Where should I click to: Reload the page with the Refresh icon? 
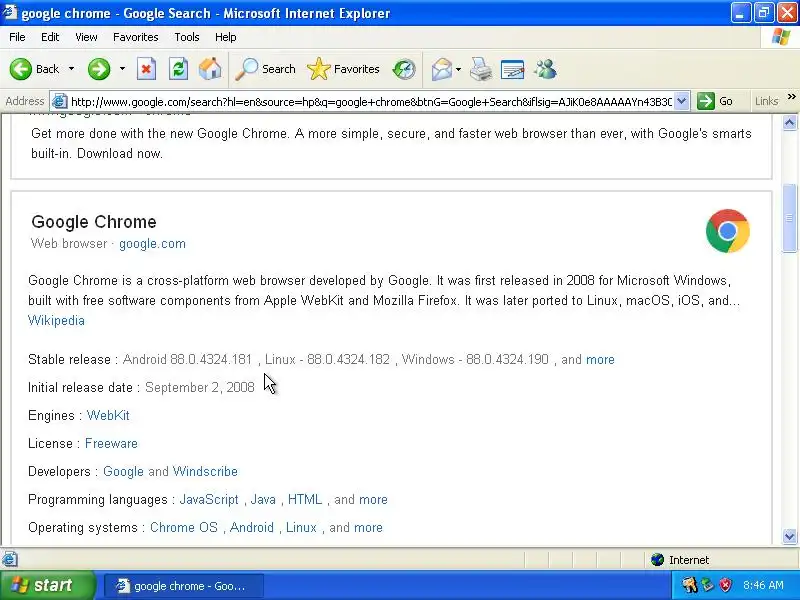pos(179,69)
